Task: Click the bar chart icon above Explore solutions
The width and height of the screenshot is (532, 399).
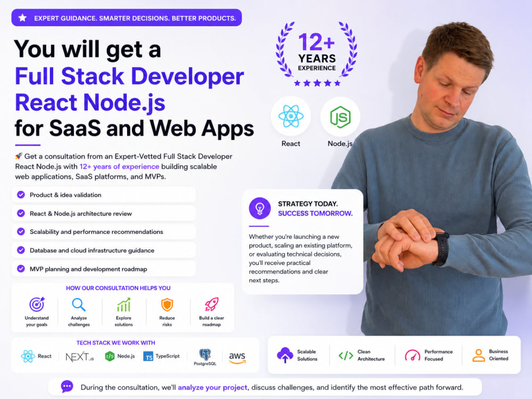Action: (x=123, y=305)
